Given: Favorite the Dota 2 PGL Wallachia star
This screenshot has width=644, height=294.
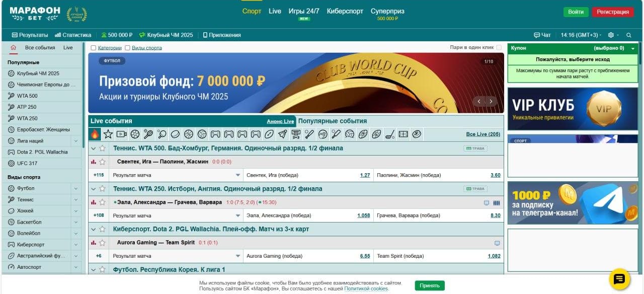Looking at the screenshot, I should [x=102, y=229].
